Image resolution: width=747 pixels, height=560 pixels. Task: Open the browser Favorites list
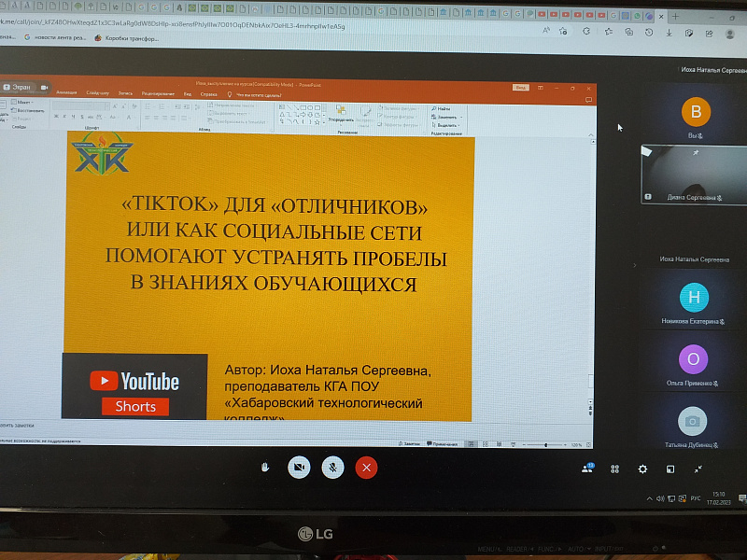pyautogui.click(x=609, y=32)
